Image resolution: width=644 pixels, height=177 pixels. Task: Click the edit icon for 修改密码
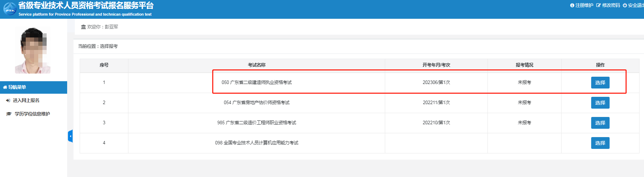598,5
